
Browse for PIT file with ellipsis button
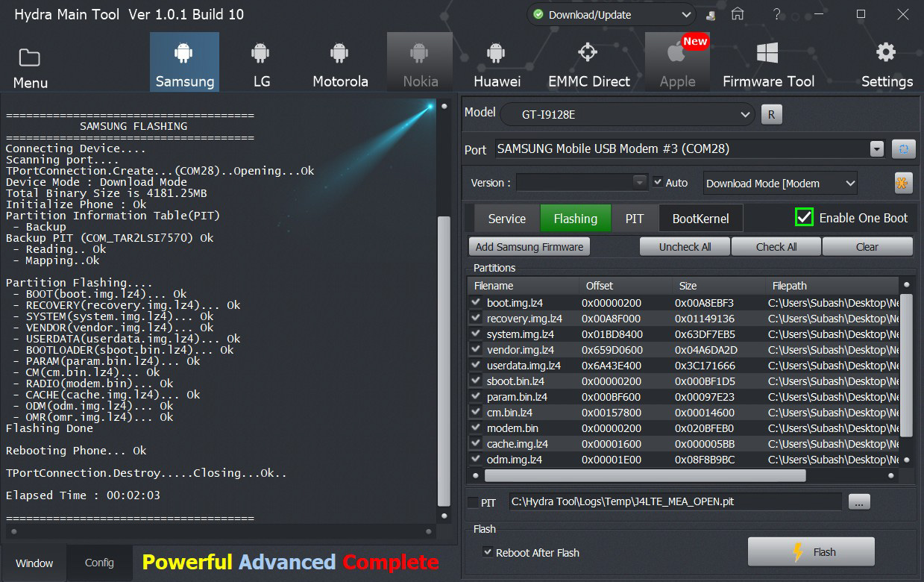(859, 502)
